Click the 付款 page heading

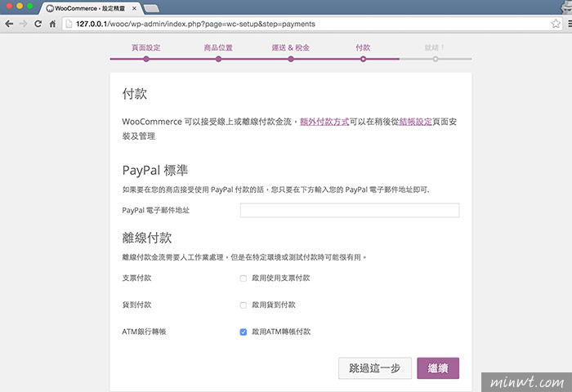point(134,94)
